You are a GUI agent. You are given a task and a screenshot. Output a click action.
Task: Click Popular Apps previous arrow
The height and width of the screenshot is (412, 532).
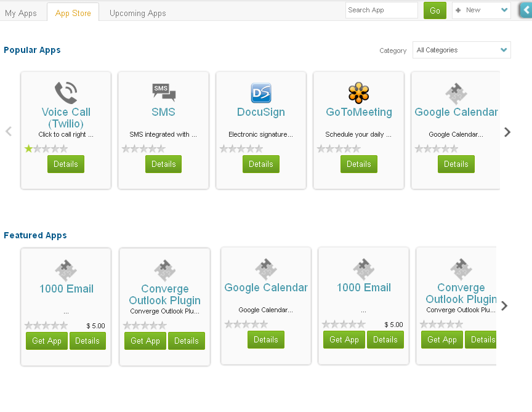[9, 131]
